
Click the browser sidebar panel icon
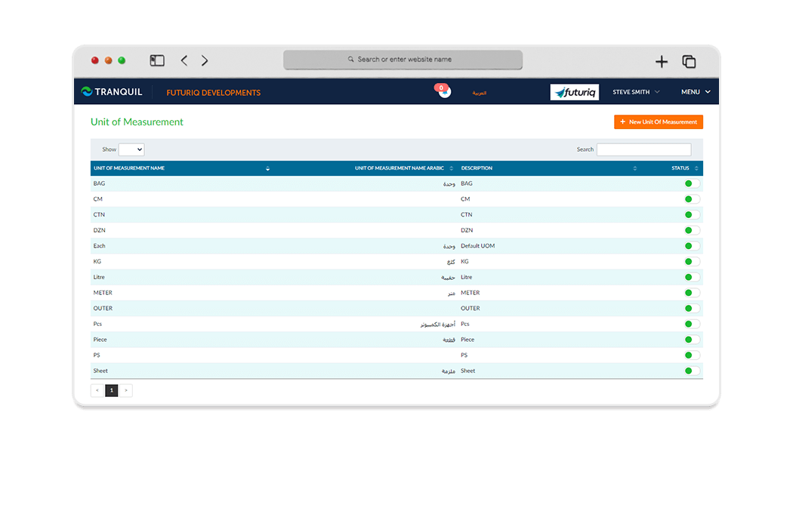point(157,60)
